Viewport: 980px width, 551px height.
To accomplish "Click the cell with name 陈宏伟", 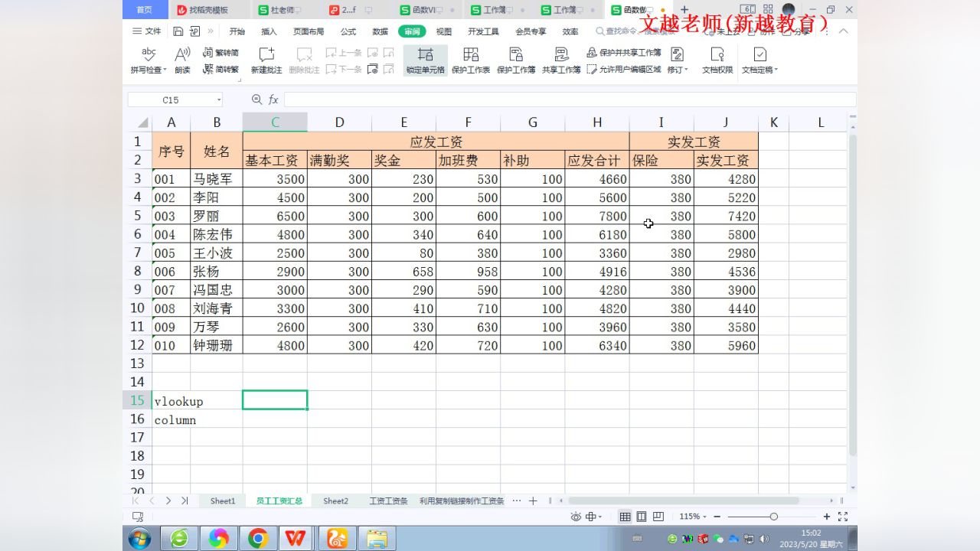I will click(x=217, y=235).
